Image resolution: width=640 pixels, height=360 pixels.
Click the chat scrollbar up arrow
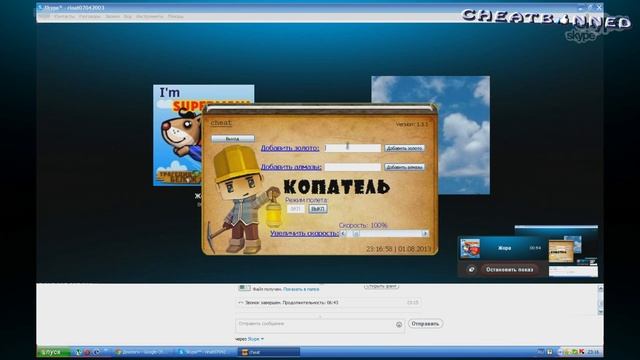600,288
